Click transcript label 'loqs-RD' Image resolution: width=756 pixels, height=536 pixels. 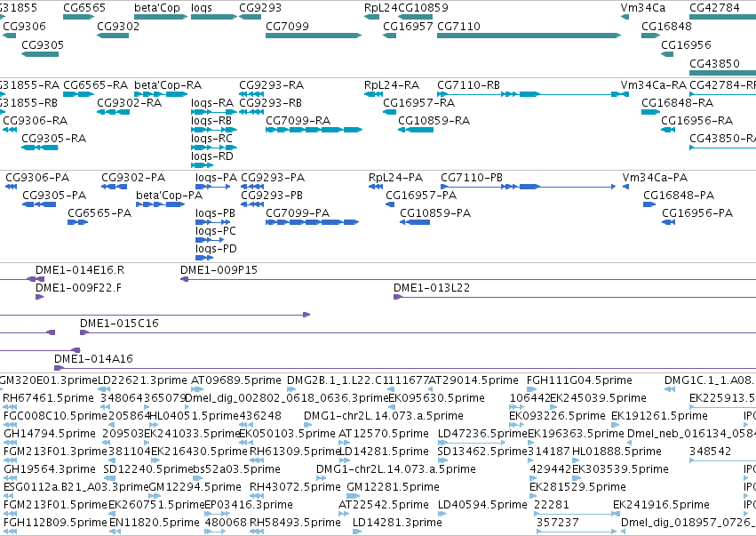point(212,156)
